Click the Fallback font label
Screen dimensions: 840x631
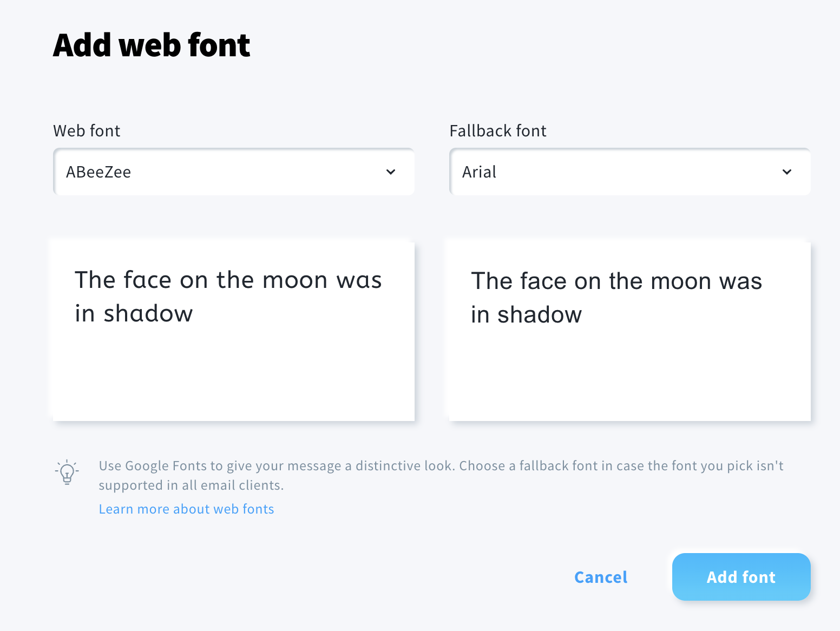click(498, 130)
